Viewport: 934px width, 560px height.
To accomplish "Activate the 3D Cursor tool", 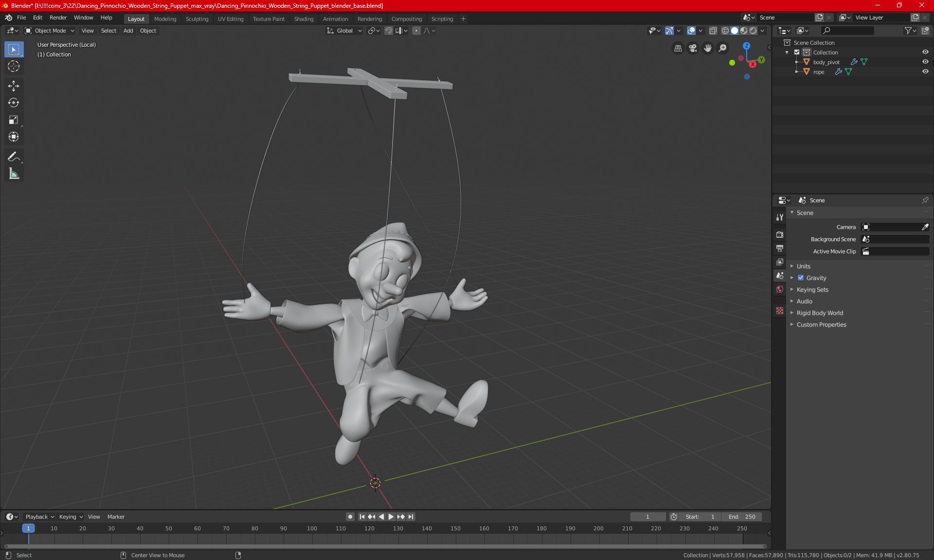I will coord(14,67).
